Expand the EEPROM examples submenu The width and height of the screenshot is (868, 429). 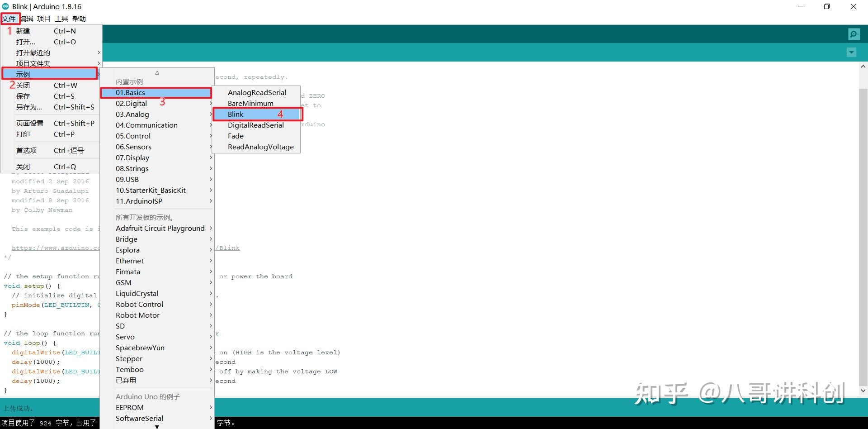(x=130, y=407)
